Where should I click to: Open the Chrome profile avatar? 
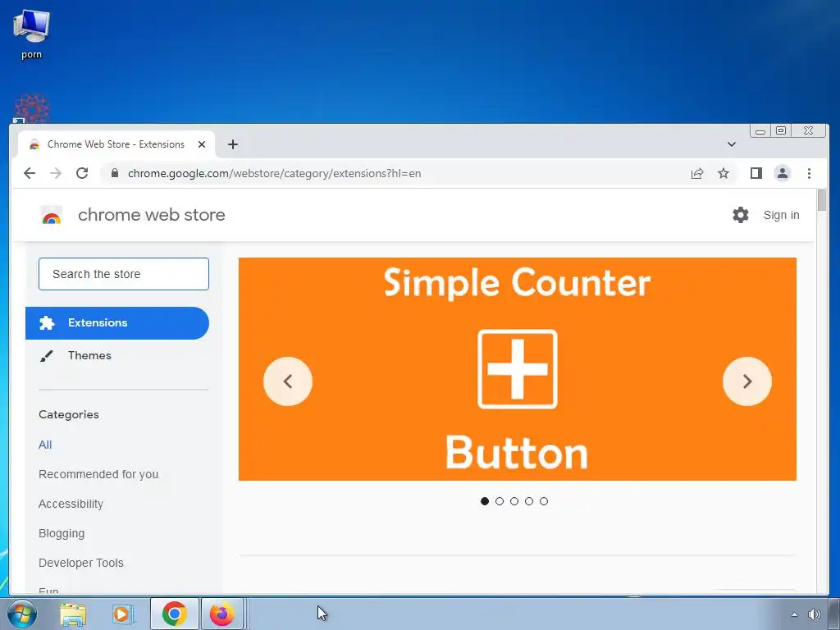[x=782, y=173]
